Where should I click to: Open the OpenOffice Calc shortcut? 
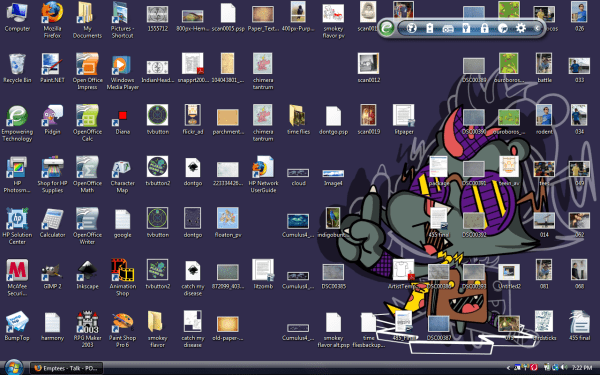click(87, 123)
